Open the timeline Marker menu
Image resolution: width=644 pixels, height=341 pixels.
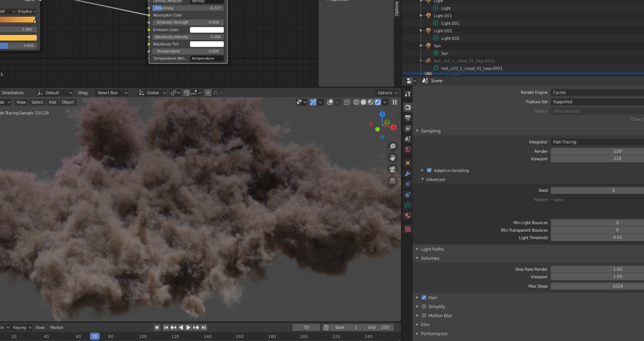57,327
